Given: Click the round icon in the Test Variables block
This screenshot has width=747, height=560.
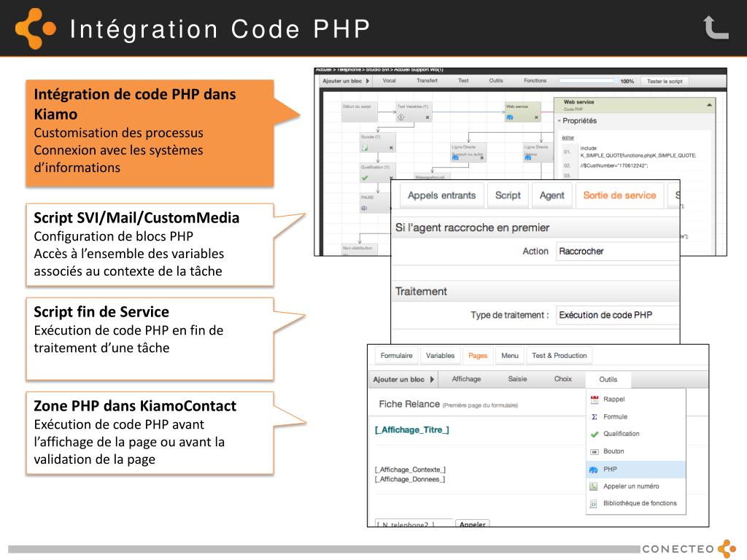Looking at the screenshot, I should tap(401, 117).
